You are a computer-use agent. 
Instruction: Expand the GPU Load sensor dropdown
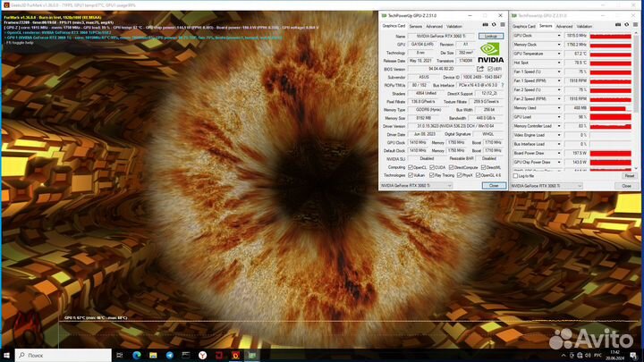click(x=558, y=117)
